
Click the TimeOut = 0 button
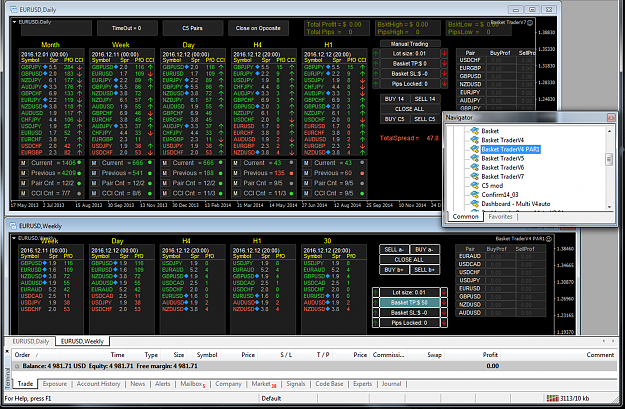(126, 28)
